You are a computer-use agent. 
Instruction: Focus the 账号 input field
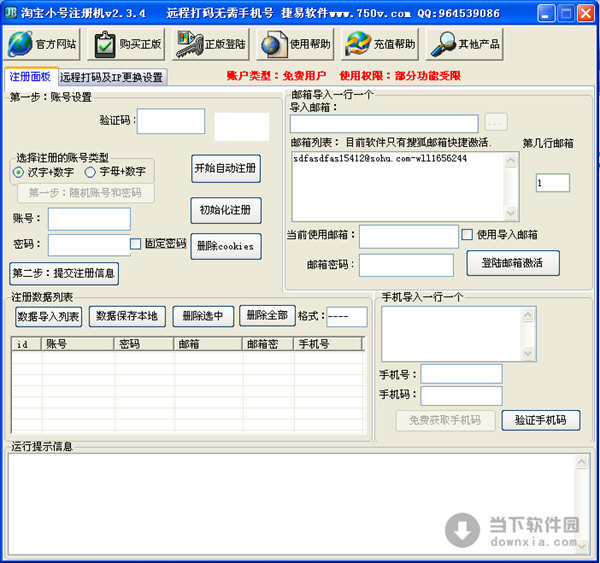point(89,219)
